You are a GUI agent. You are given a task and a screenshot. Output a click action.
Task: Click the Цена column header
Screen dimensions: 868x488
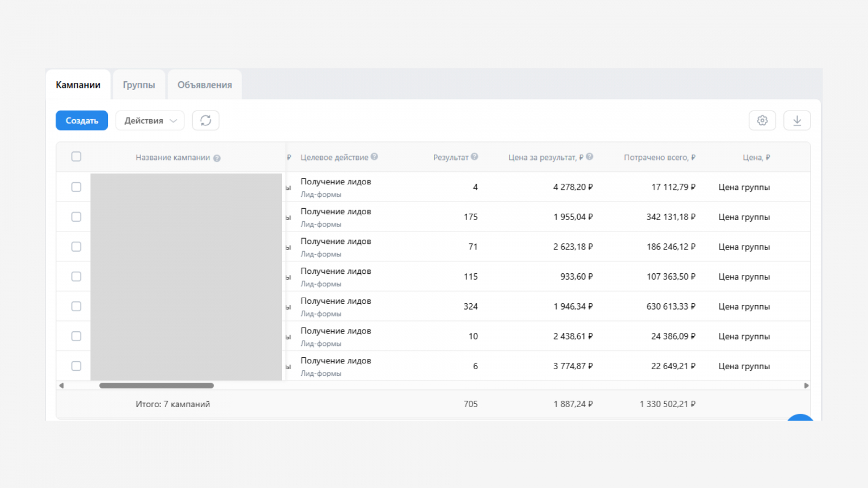[x=756, y=157]
